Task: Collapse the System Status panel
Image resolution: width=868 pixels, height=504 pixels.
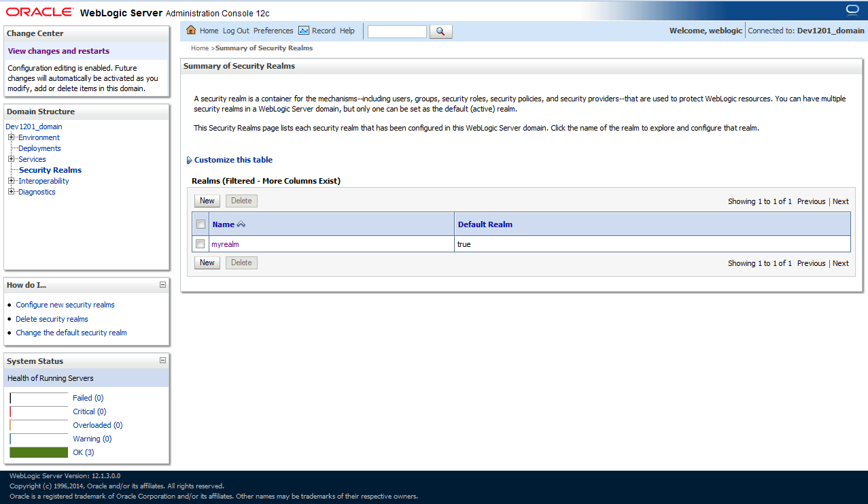Action: pos(162,360)
